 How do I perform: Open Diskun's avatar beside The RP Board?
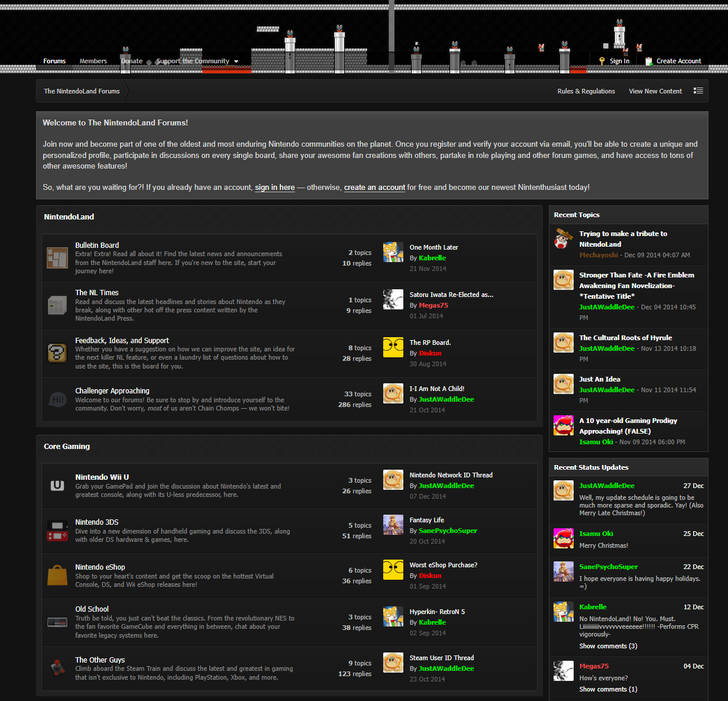tap(393, 347)
